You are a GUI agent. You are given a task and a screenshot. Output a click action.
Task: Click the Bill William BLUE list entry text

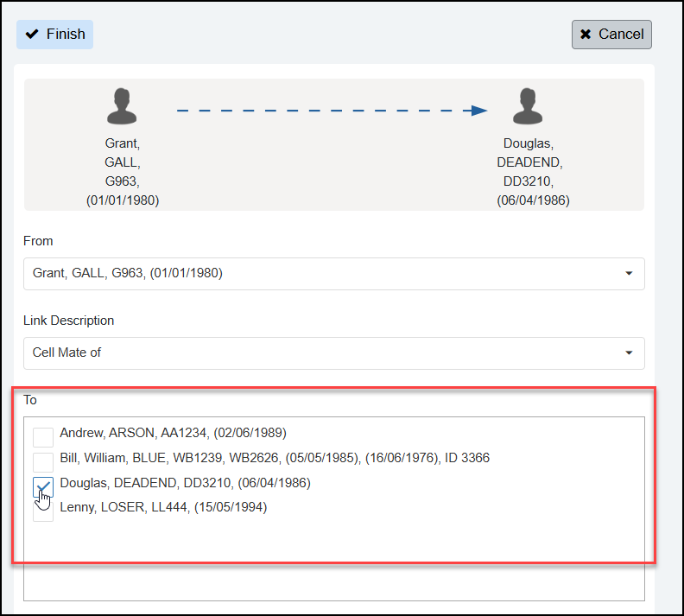point(275,458)
